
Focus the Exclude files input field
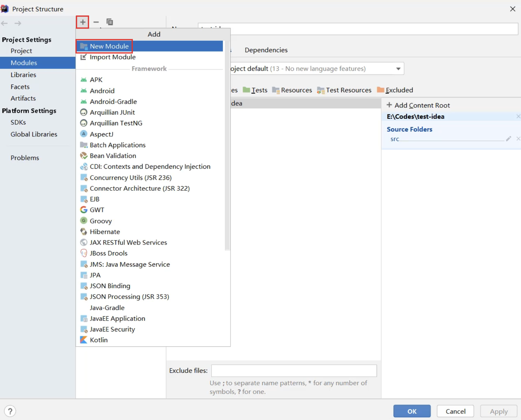(294, 371)
